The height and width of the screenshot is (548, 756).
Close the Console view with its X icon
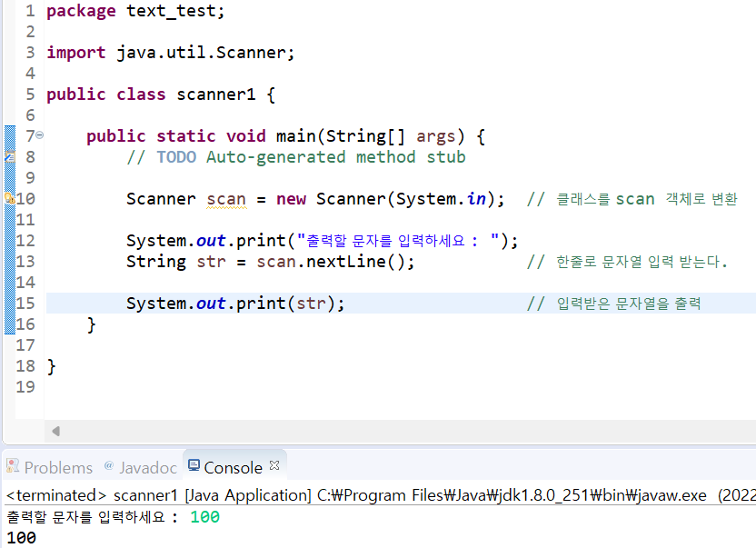[x=274, y=465]
